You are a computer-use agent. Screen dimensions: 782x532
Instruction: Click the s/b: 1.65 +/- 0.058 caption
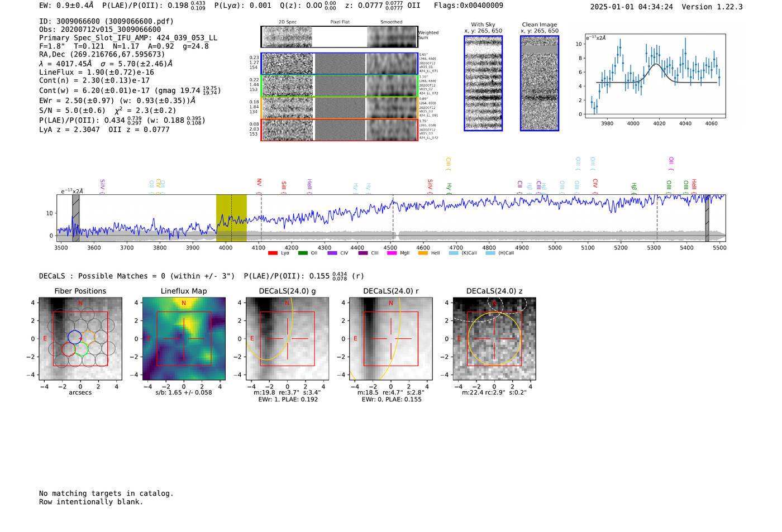(184, 392)
